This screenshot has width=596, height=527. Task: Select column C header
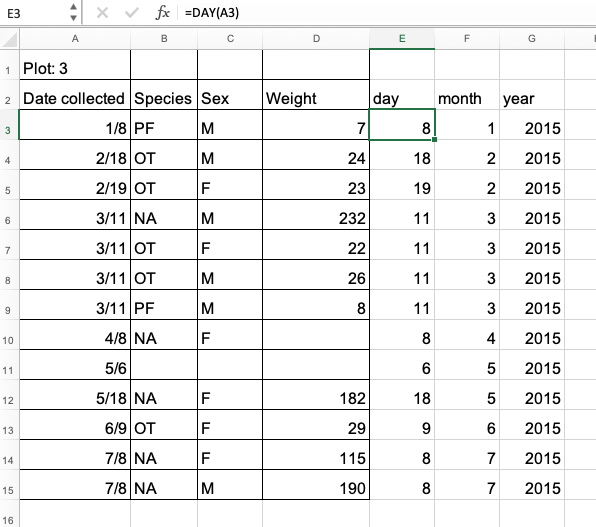coord(230,38)
